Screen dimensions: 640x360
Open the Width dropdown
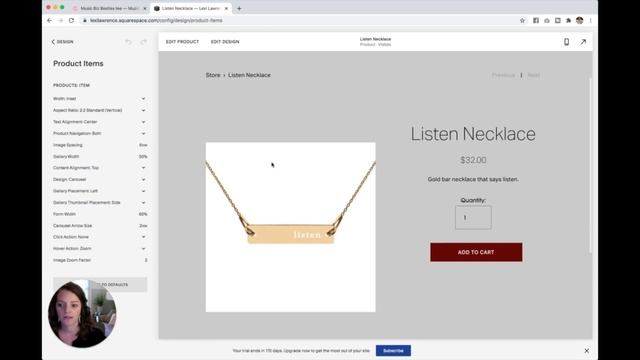point(100,99)
